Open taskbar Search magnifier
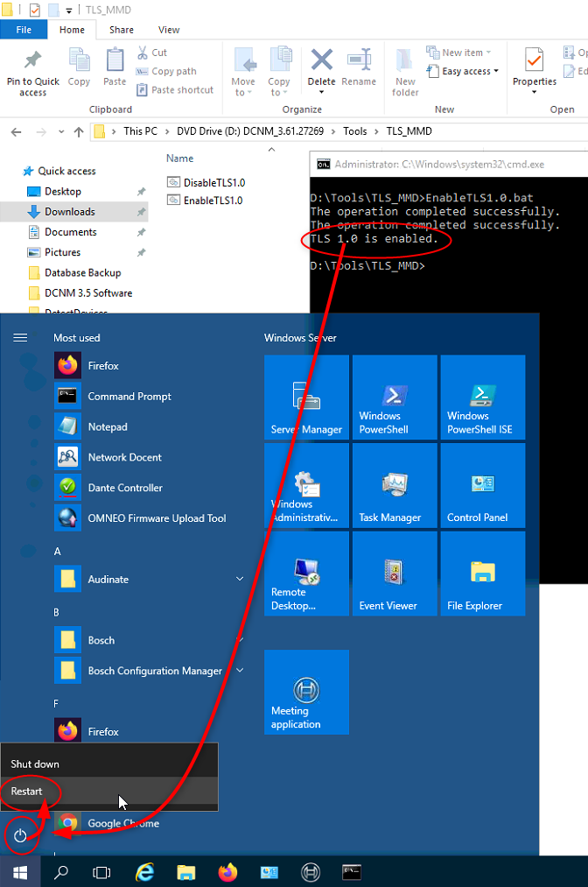This screenshot has width=588, height=887. [60, 873]
